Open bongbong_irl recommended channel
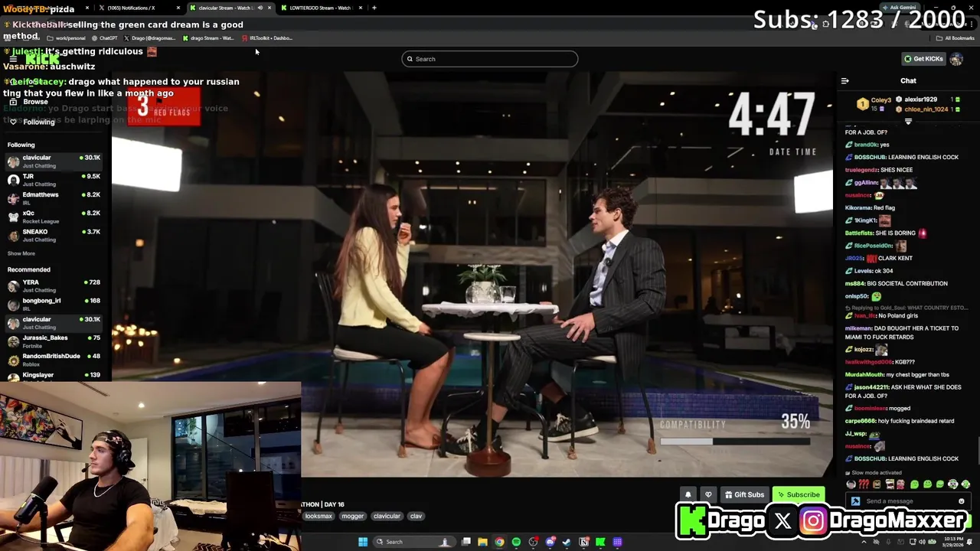 [54, 304]
